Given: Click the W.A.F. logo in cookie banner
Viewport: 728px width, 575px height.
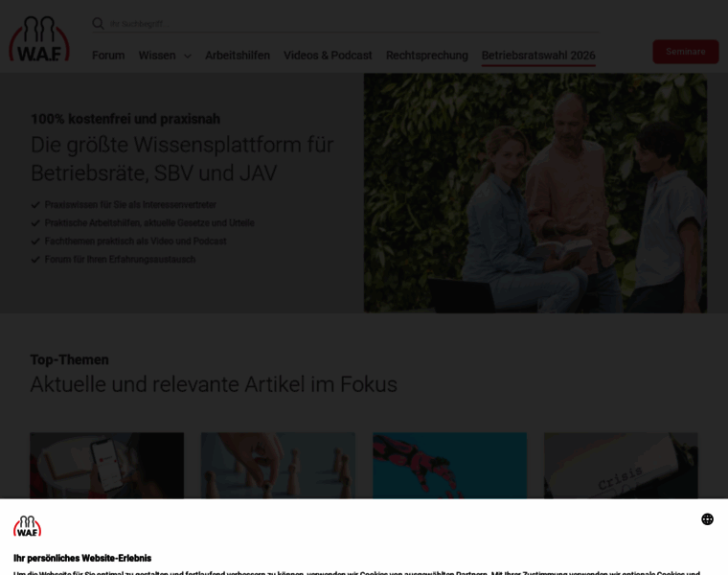Looking at the screenshot, I should (28, 526).
